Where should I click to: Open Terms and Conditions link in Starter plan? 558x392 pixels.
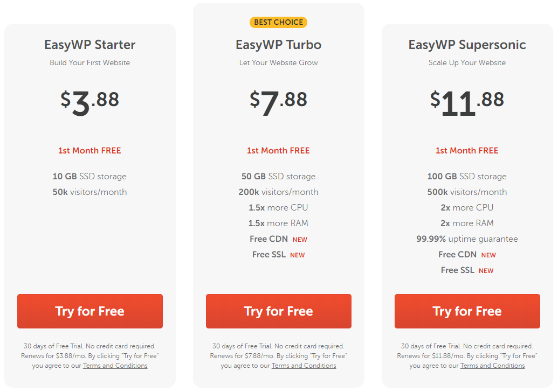pos(115,365)
